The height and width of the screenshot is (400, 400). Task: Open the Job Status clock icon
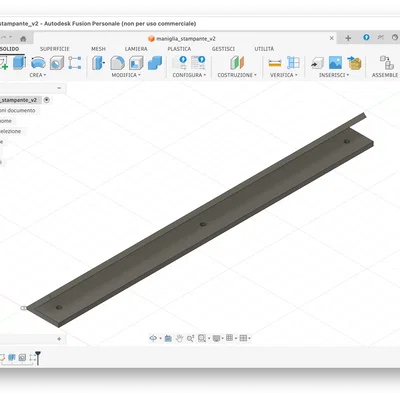coord(395,37)
